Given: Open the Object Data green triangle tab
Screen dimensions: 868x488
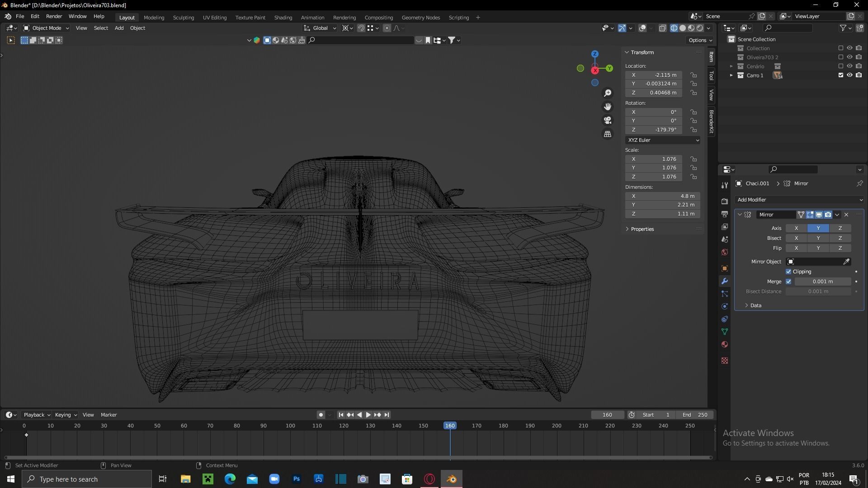Looking at the screenshot, I should click(x=725, y=332).
